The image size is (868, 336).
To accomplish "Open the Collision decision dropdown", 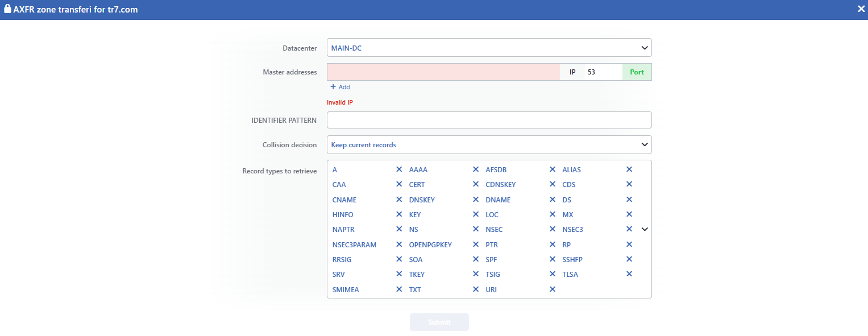I will (x=489, y=144).
